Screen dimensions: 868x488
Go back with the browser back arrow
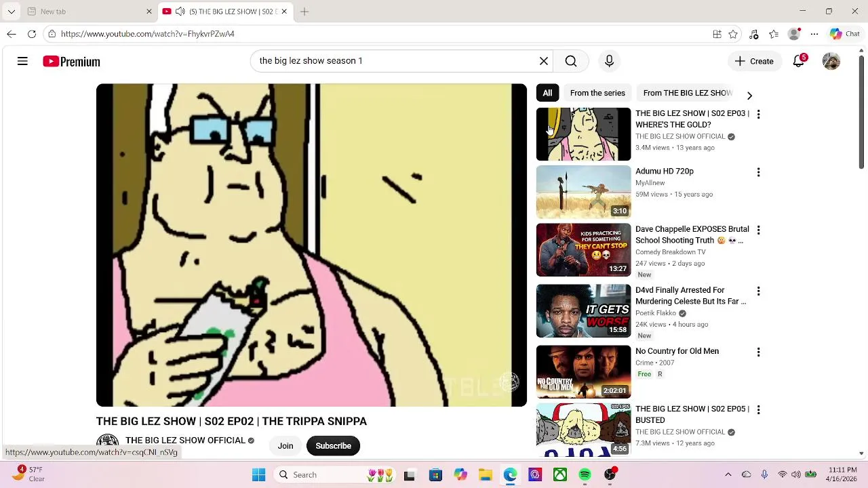pyautogui.click(x=12, y=34)
